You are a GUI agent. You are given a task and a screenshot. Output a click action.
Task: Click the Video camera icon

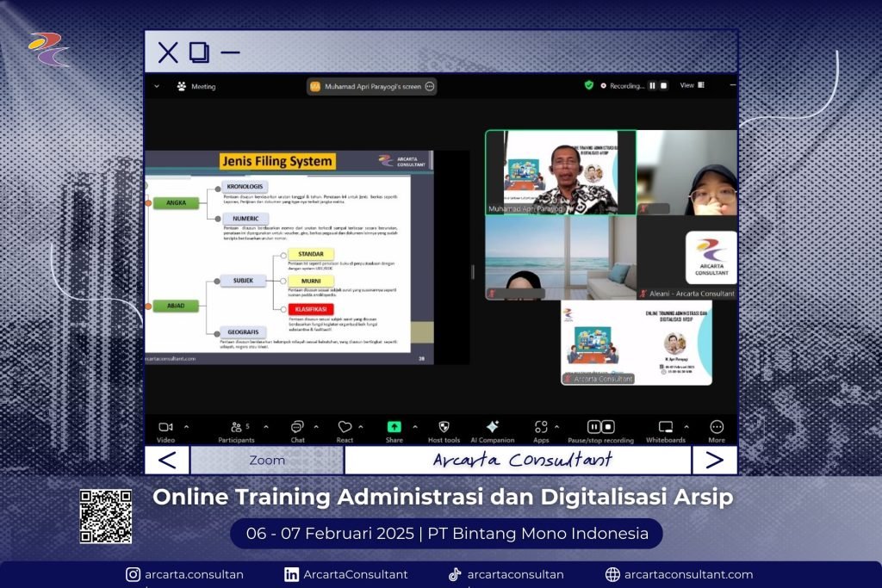[x=165, y=427]
